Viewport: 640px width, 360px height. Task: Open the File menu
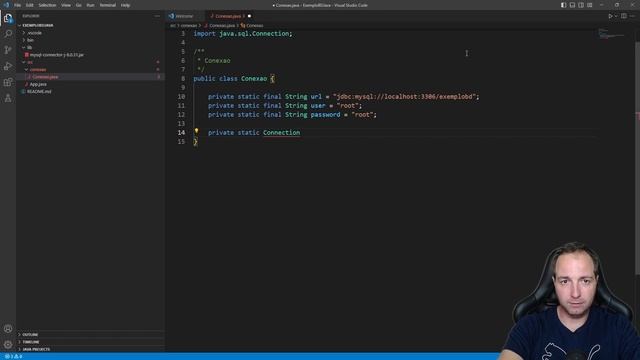18,5
